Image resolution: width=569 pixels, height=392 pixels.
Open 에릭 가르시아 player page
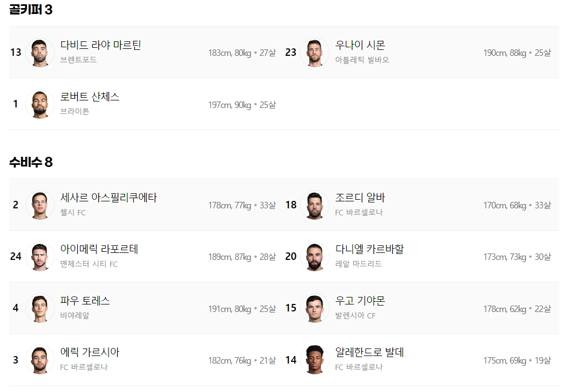(90, 352)
